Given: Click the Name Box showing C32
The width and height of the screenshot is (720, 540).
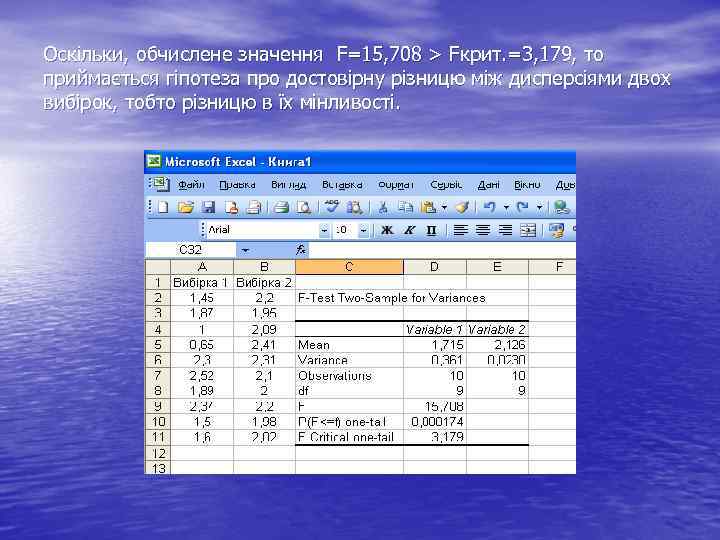Looking at the screenshot, I should click(x=191, y=250).
